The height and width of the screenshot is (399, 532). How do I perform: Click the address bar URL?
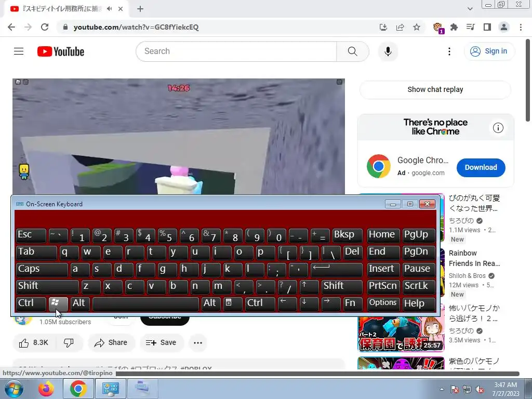[136, 27]
